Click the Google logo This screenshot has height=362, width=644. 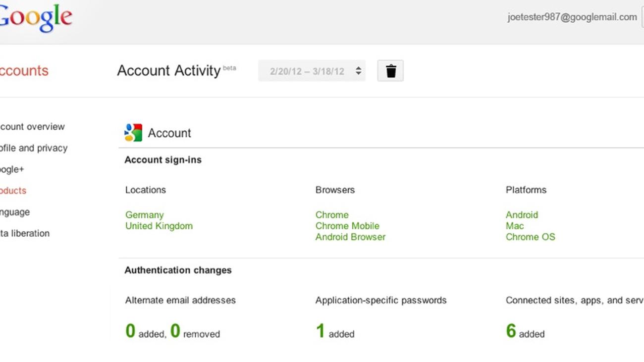(36, 18)
